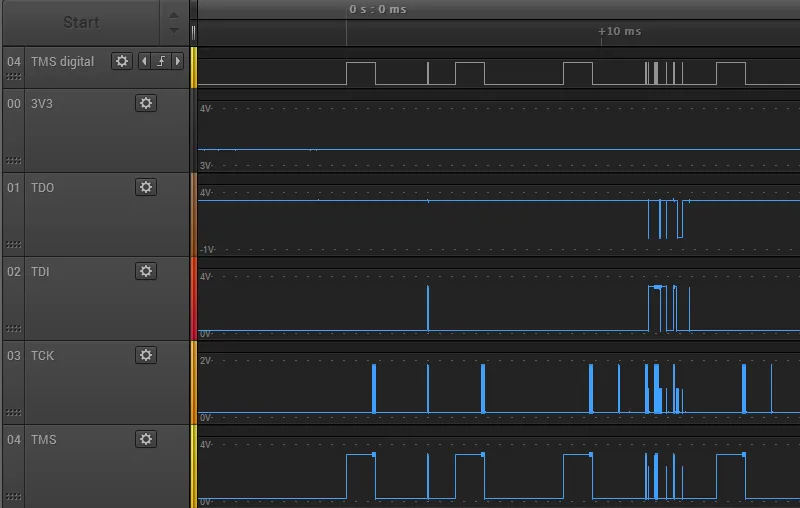This screenshot has width=800, height=508.
Task: Grab drag handle of 3V3 channel
Action: (x=14, y=161)
